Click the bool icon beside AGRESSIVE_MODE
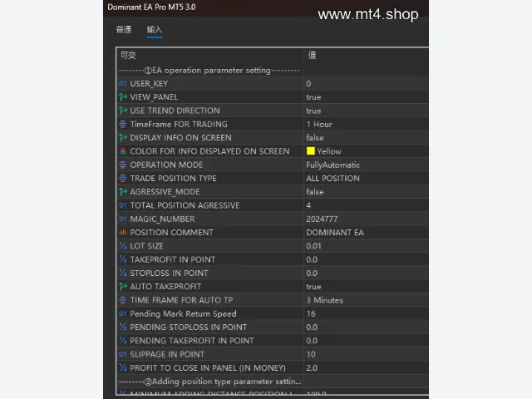This screenshot has height=399, width=532. pos(122,192)
